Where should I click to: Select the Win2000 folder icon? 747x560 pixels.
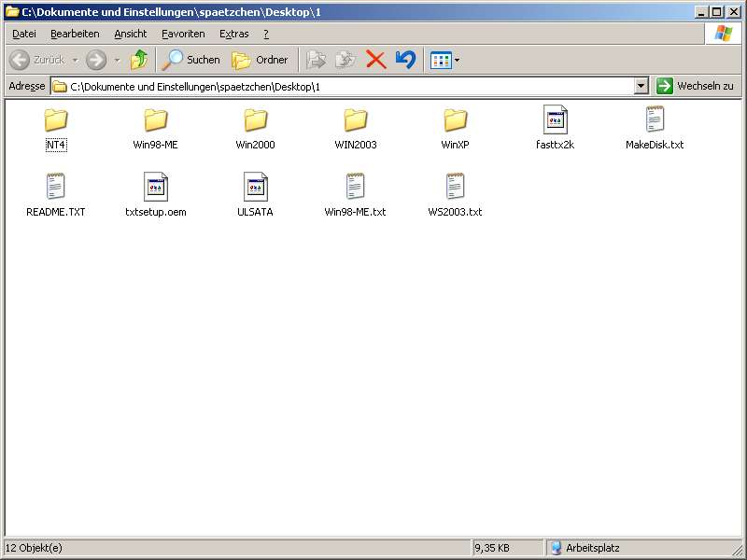point(255,120)
